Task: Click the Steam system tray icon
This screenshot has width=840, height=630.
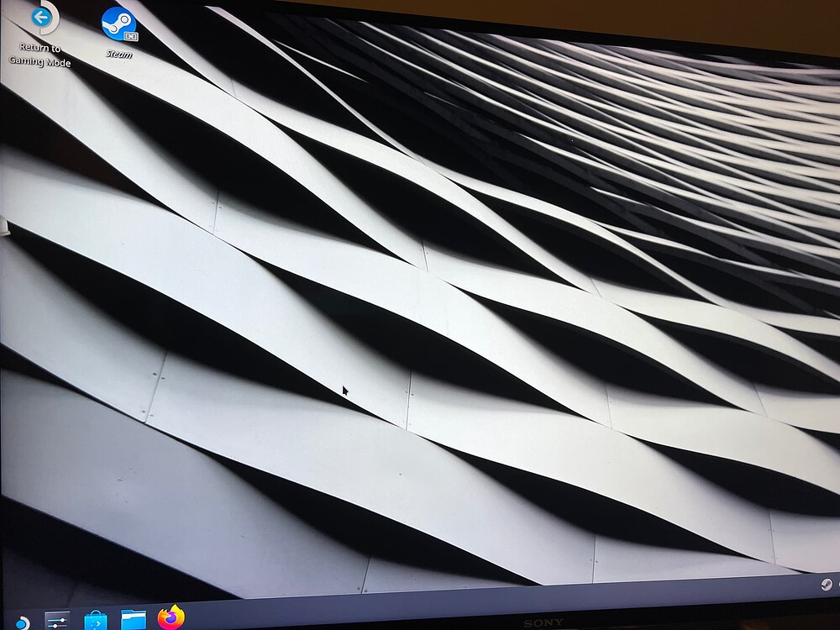Action: pos(827,585)
